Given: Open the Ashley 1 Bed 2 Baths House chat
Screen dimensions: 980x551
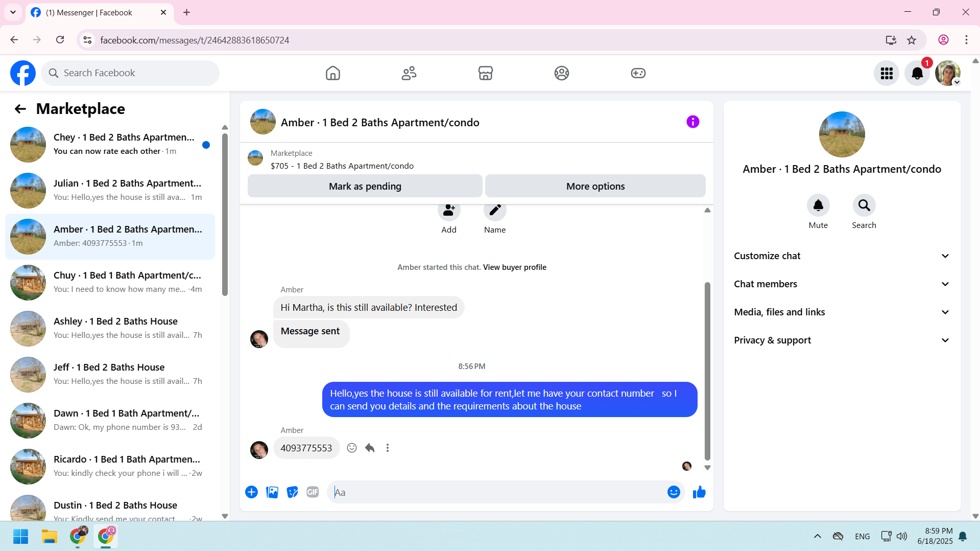Looking at the screenshot, I should point(110,329).
